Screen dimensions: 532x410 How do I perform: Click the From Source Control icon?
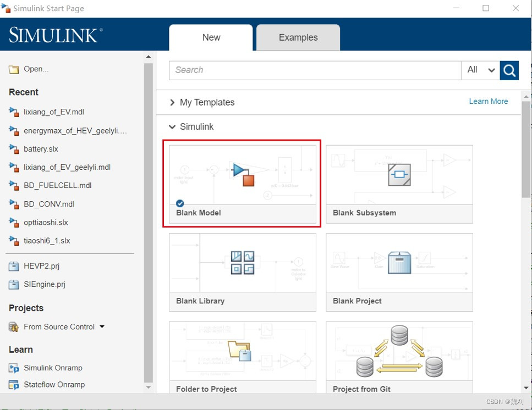[x=14, y=327]
